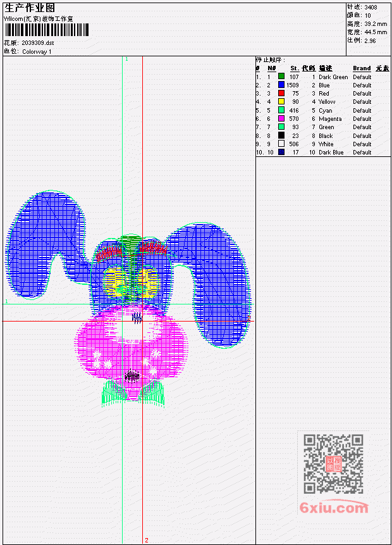Click 'Default' brand in the Dark Blue row
This screenshot has height=545, width=392.
pos(362,153)
